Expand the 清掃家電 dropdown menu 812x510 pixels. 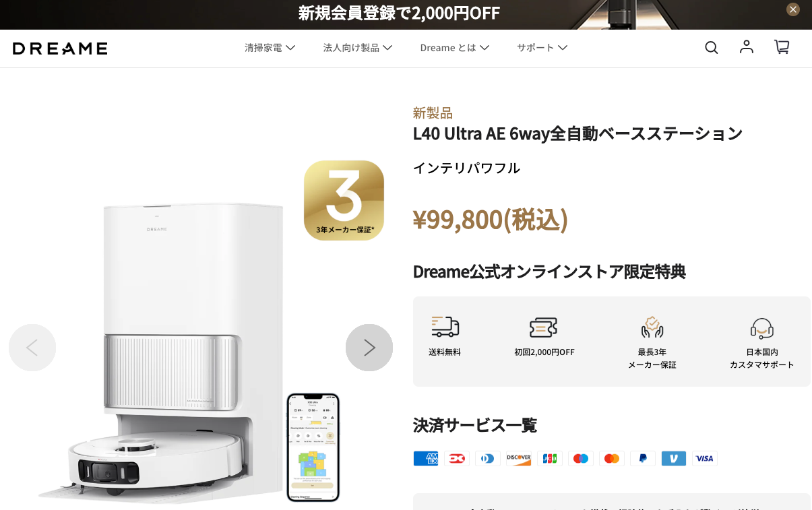(x=270, y=48)
